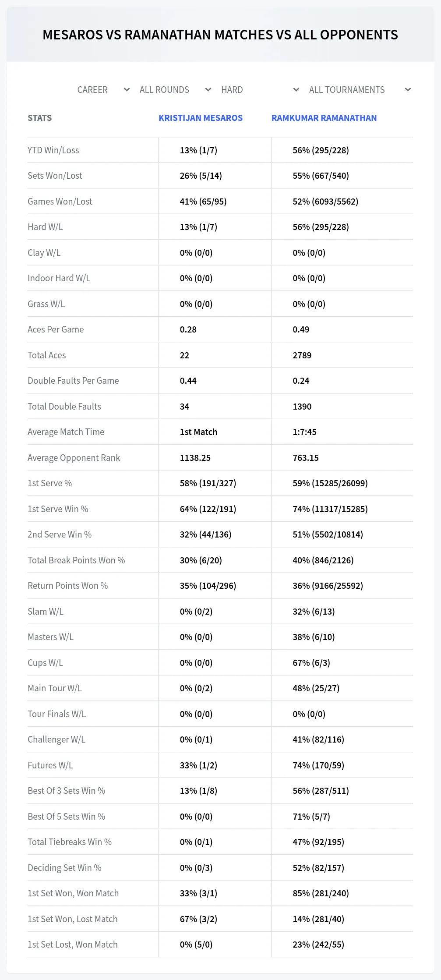Click the page title heading
Viewport: 441px width, 980px height.
click(220, 35)
